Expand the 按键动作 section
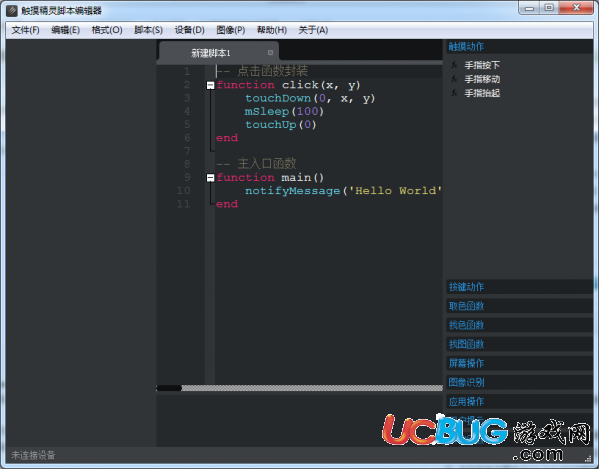 tap(519, 287)
